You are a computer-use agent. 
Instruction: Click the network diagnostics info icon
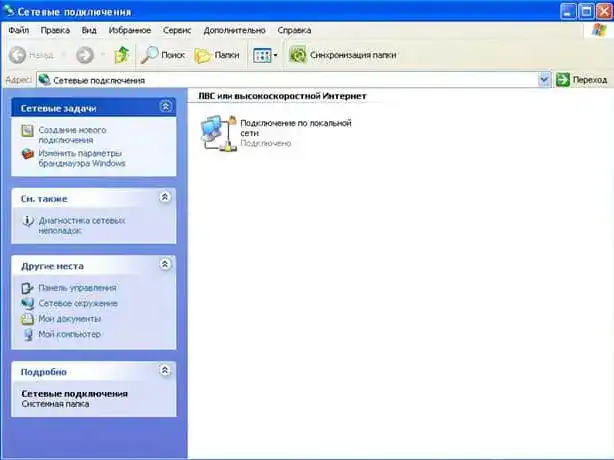[27, 221]
